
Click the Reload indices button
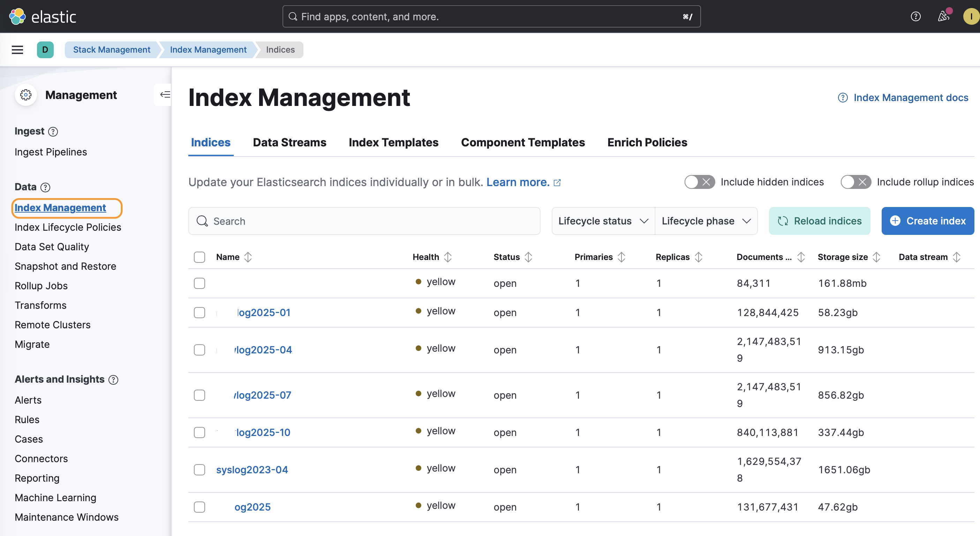pyautogui.click(x=820, y=221)
